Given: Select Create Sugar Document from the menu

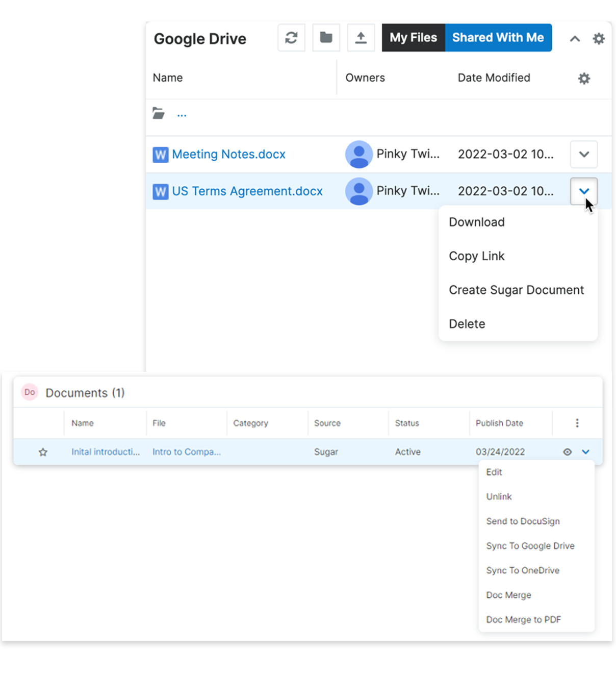Looking at the screenshot, I should point(516,290).
